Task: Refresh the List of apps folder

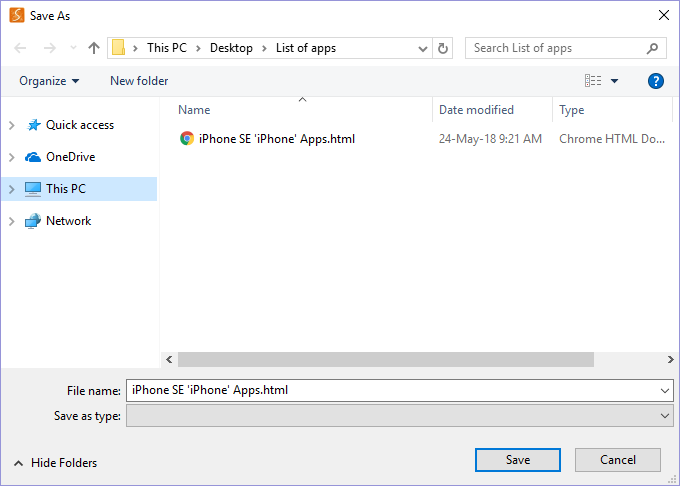Action: tap(443, 48)
